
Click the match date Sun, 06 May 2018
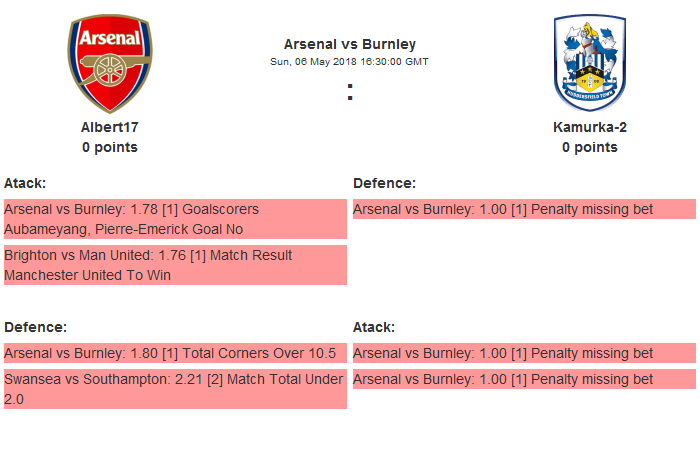point(350,61)
